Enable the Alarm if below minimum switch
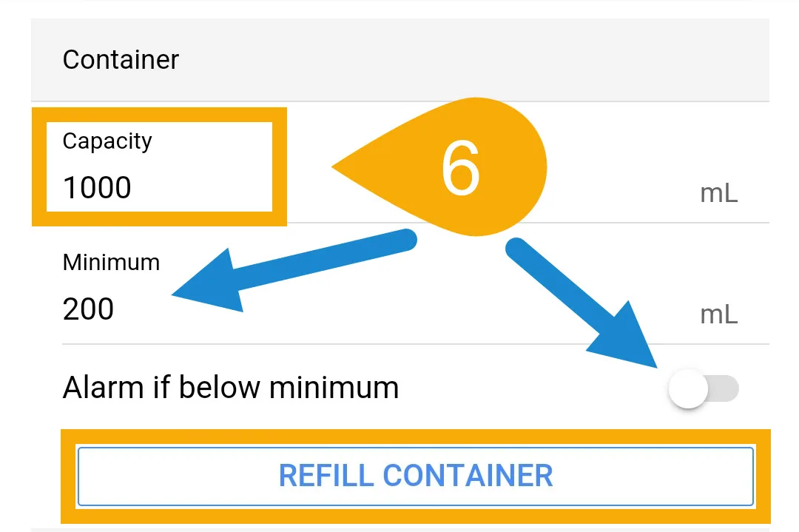The width and height of the screenshot is (799, 532). point(704,388)
